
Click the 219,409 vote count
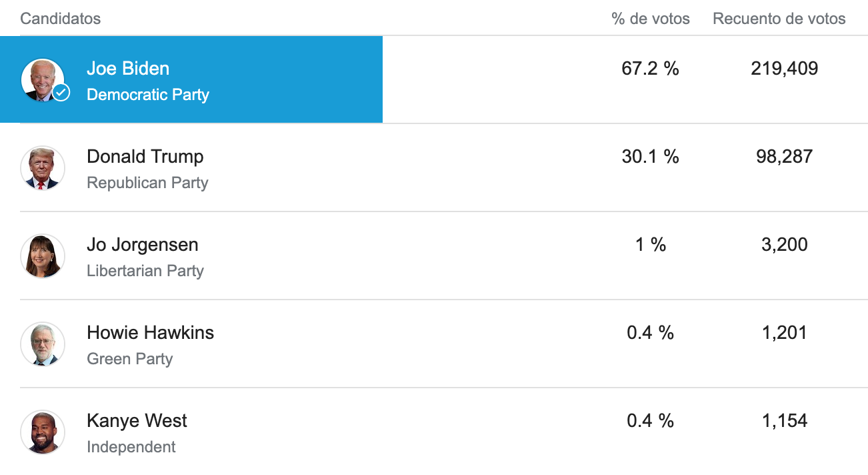(784, 69)
